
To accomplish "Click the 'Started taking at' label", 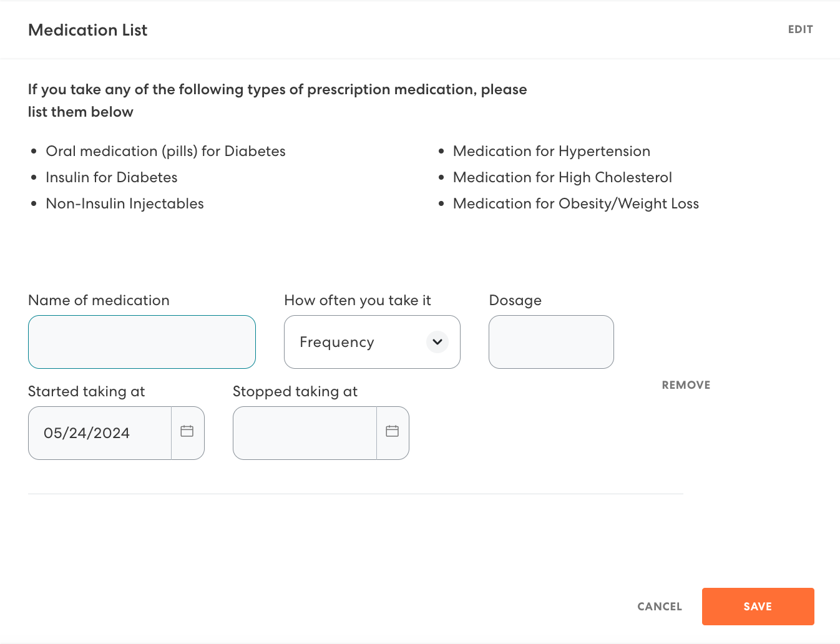I will pyautogui.click(x=86, y=391).
